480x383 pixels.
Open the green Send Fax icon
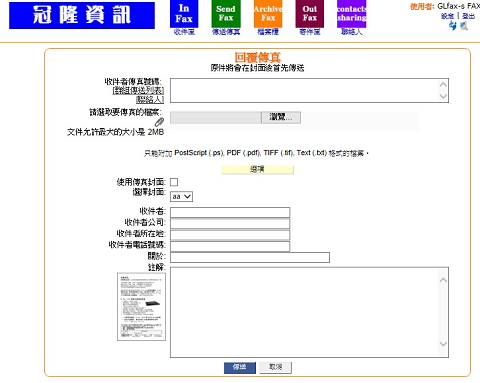point(226,14)
